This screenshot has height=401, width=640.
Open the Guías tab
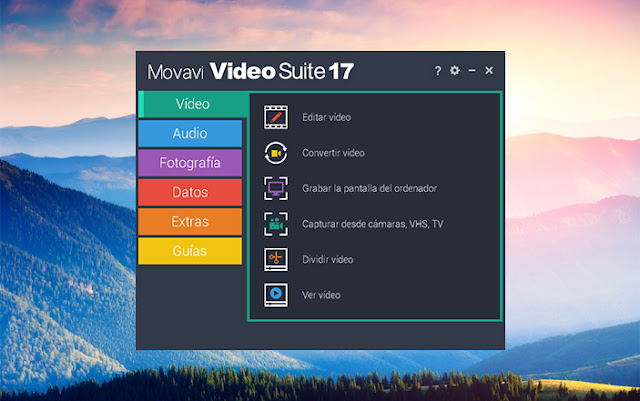point(190,251)
